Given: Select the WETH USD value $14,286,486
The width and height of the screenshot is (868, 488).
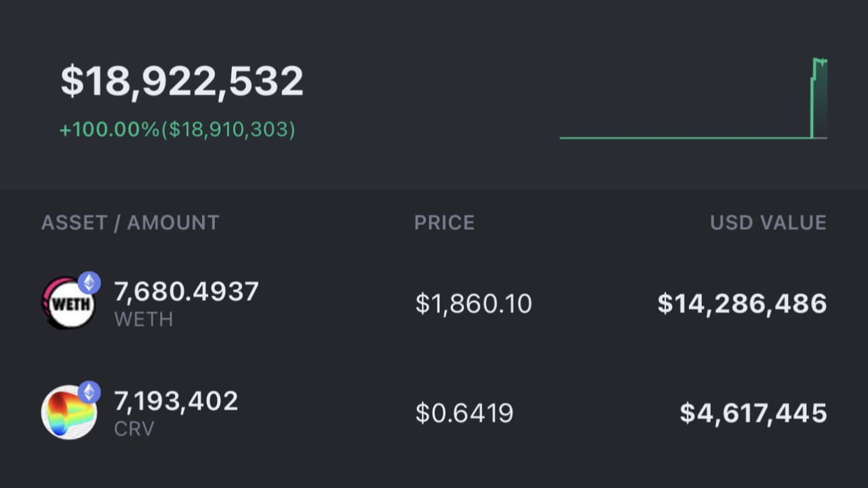Looking at the screenshot, I should coord(742,304).
